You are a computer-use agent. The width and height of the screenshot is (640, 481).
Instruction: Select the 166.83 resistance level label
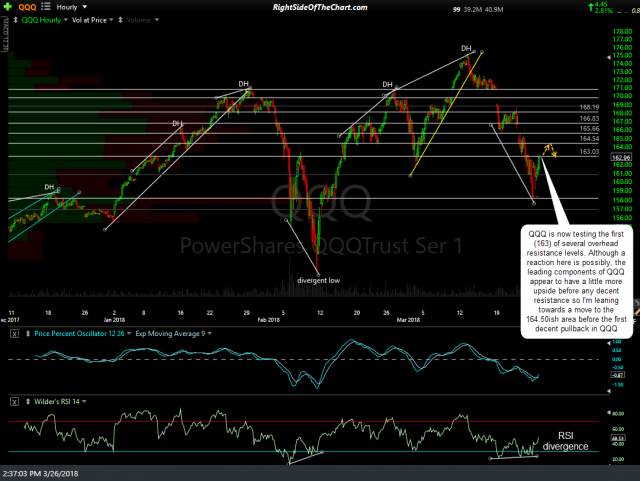pos(589,118)
